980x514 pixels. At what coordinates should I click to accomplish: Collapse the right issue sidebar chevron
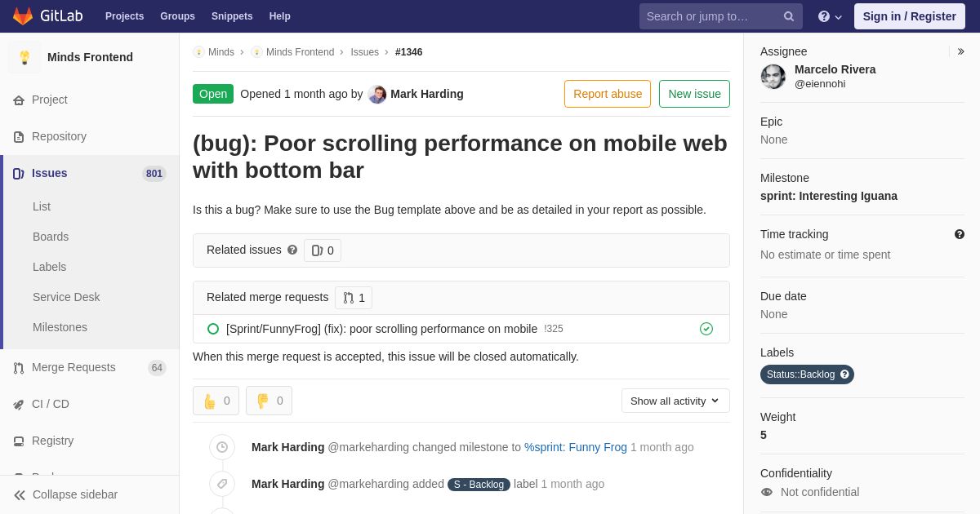[x=960, y=51]
